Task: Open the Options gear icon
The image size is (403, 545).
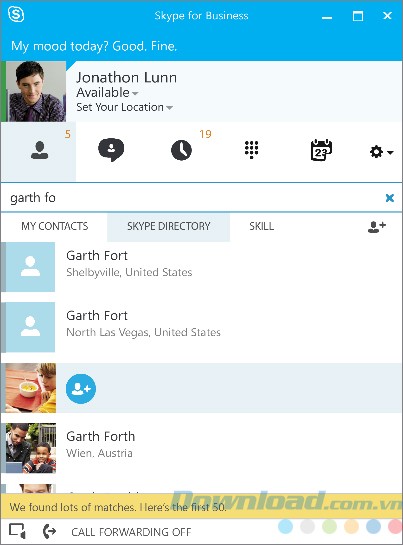Action: point(376,152)
